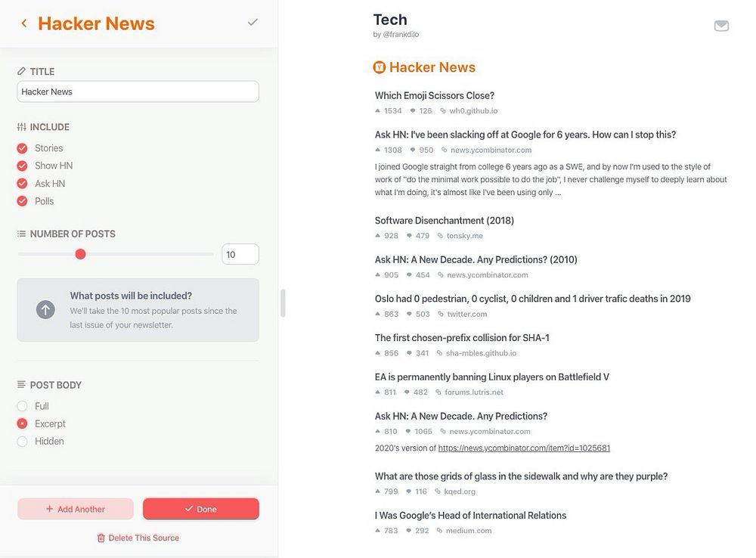The height and width of the screenshot is (558, 756).
Task: Click the sliders icon next to INCLUDE
Action: coord(22,127)
